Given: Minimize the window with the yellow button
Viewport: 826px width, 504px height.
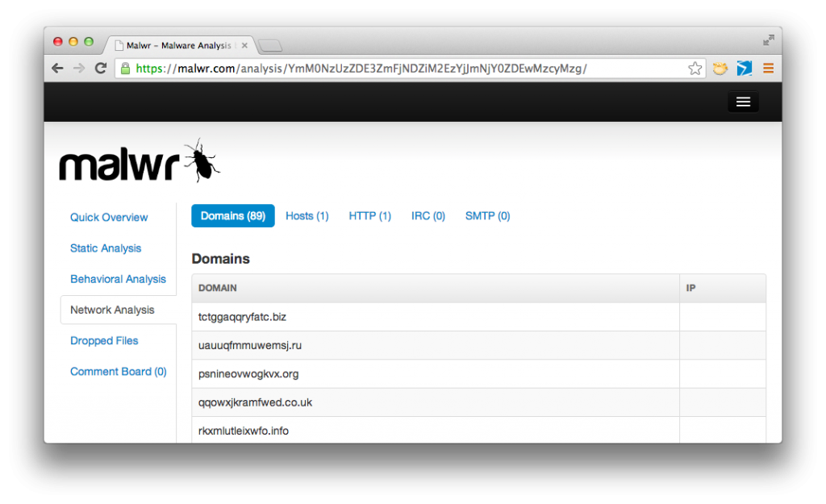Looking at the screenshot, I should [73, 42].
